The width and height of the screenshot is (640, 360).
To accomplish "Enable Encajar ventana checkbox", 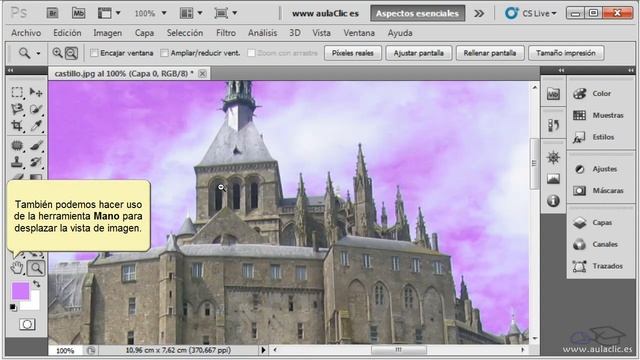I will point(94,53).
